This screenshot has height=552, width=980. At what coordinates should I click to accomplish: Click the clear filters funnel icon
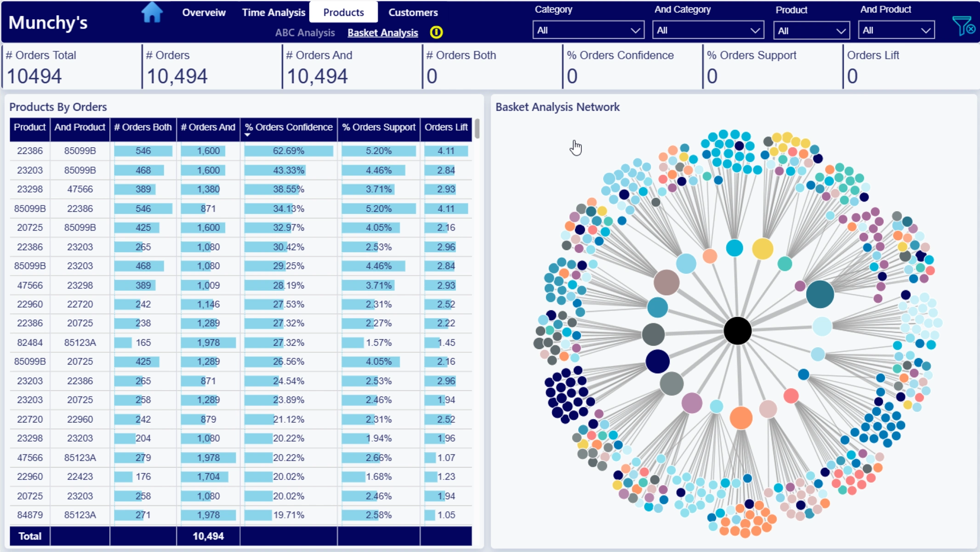[963, 26]
